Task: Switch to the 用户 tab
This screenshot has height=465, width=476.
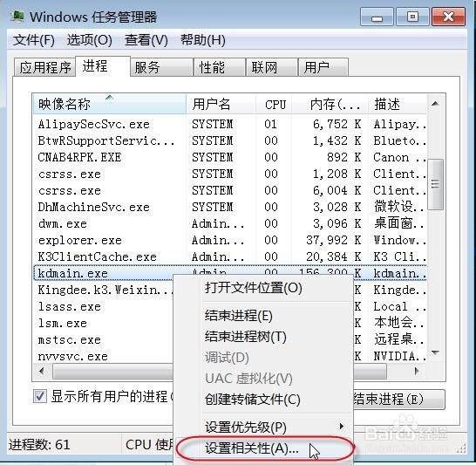Action: tap(323, 67)
